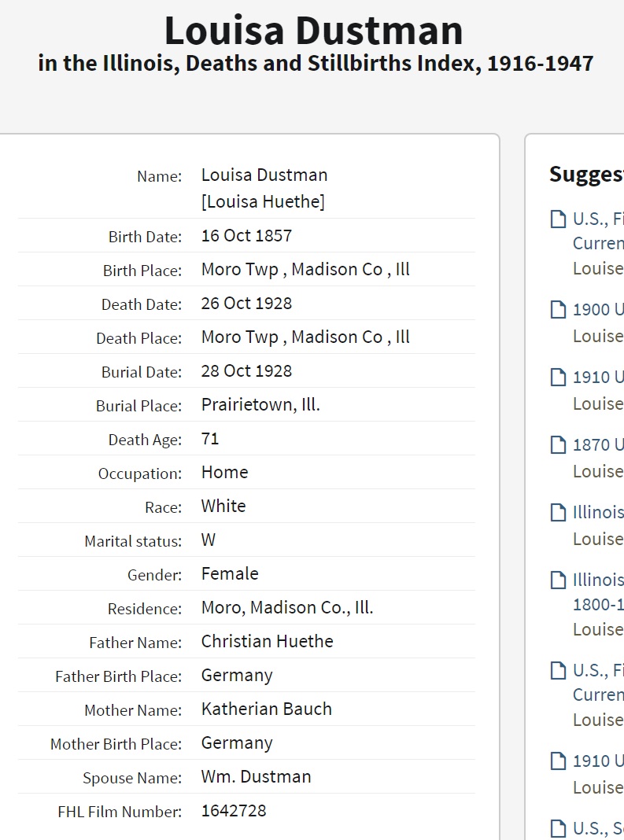Click the Spouse Name value Wm. Dustman
Screen dimensions: 624x840
pyautogui.click(x=256, y=776)
